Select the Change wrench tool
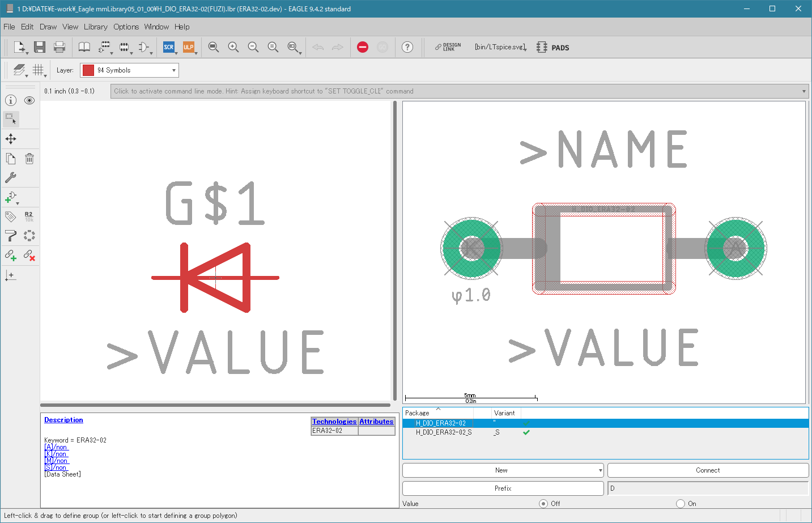Image resolution: width=812 pixels, height=523 pixels. (11, 177)
